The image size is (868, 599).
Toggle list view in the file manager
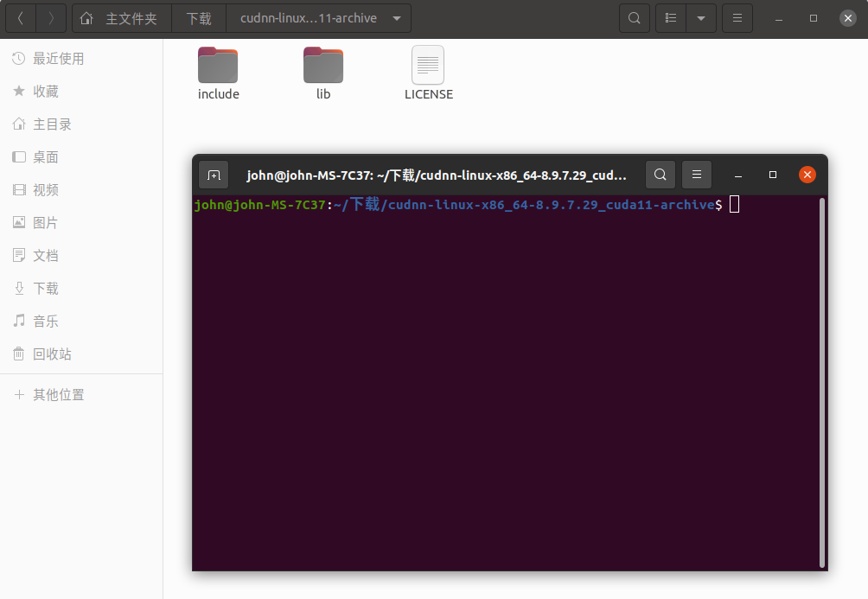671,18
